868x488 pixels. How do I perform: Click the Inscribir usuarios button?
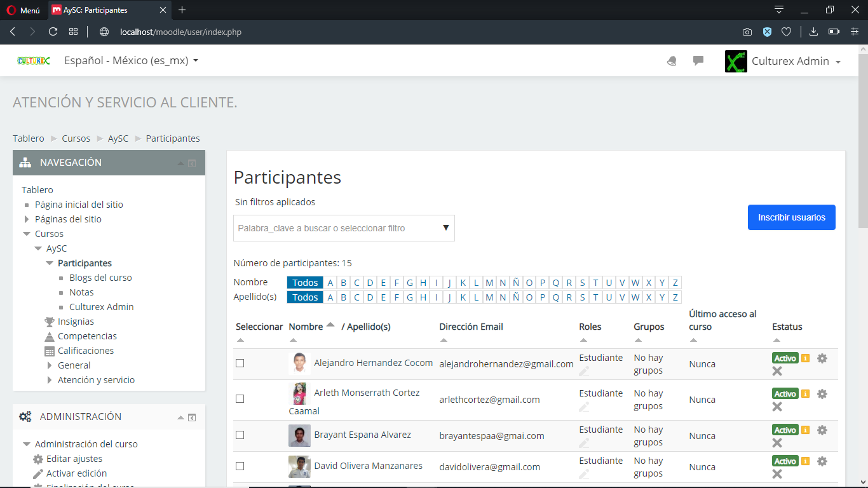tap(791, 217)
